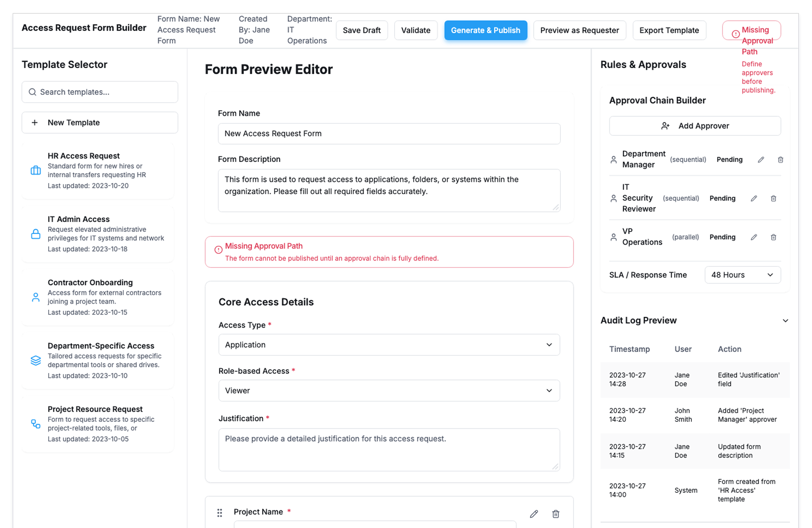Open the Access Type dropdown
Viewport: 812px width, 528px height.
(389, 345)
